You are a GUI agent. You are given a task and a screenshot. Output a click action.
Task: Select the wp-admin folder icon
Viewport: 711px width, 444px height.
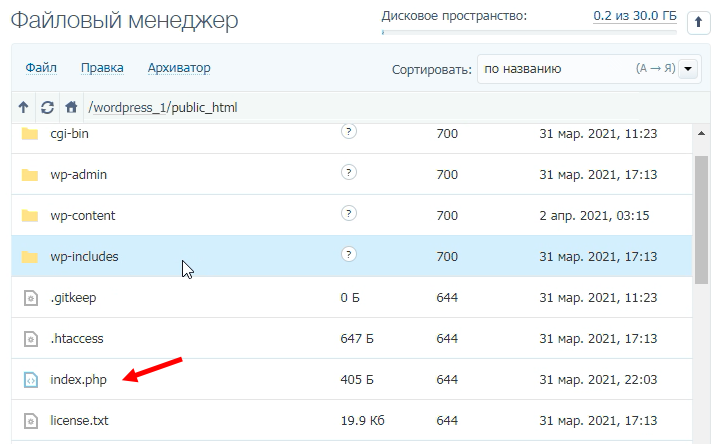pyautogui.click(x=30, y=175)
